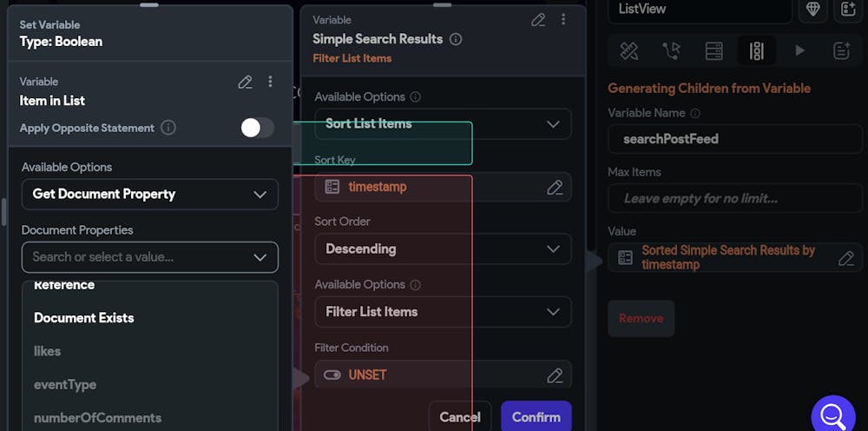The height and width of the screenshot is (431, 868).
Task: Expand the Get Document Property dropdown
Action: click(149, 195)
